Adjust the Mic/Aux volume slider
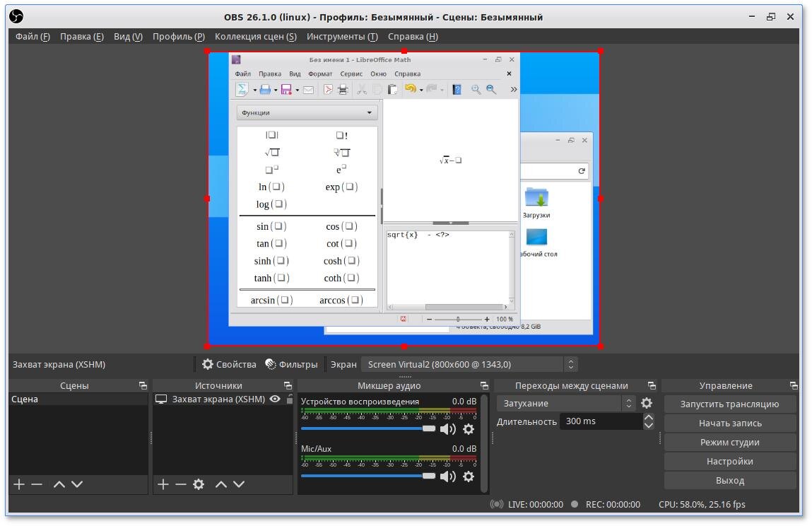 [368, 476]
